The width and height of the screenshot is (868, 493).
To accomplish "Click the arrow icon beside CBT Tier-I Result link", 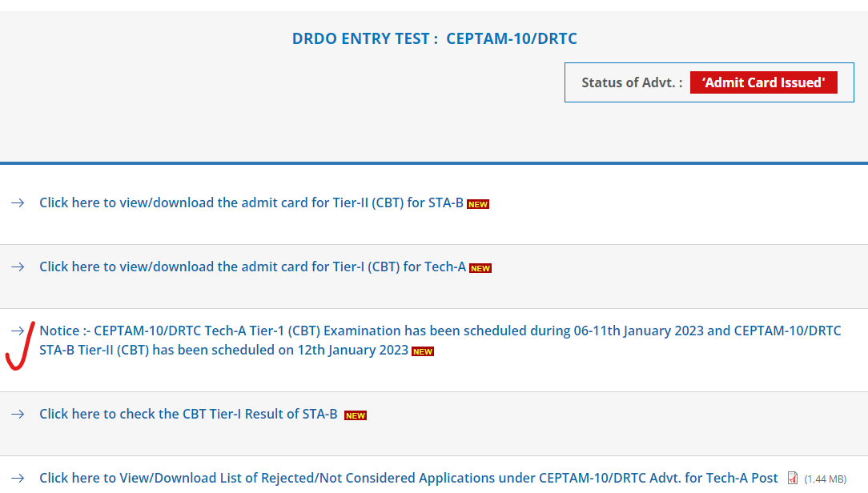I will 18,415.
